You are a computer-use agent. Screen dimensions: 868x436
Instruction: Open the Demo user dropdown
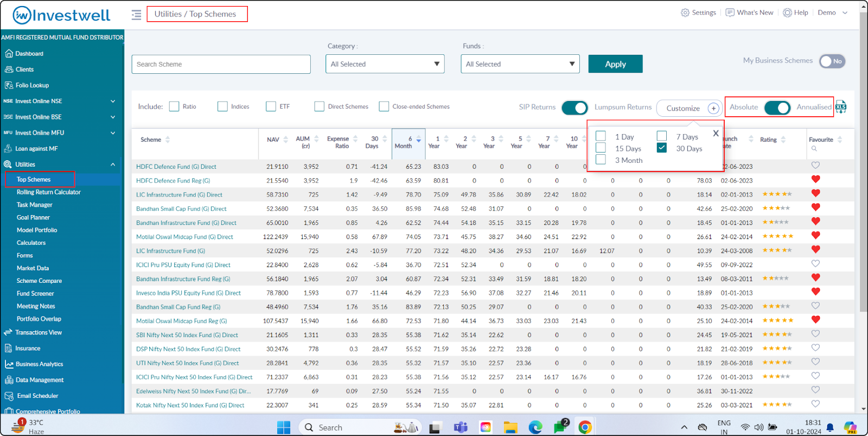(x=833, y=12)
